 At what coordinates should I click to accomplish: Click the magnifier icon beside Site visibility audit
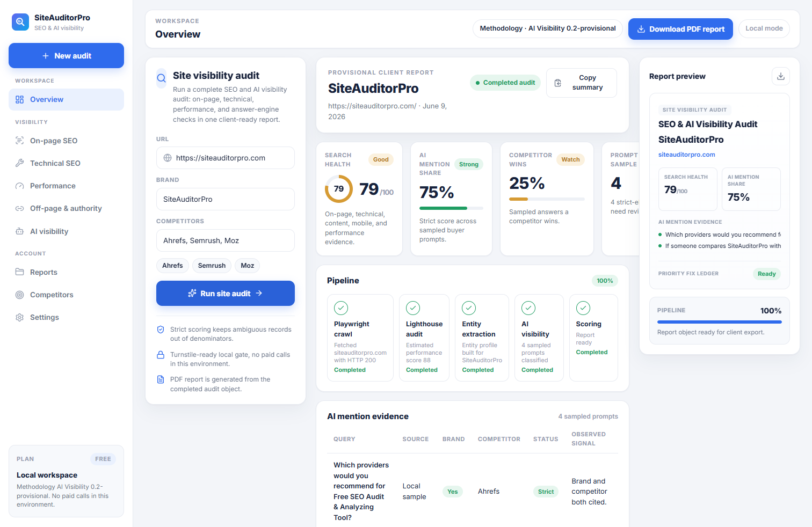click(161, 78)
